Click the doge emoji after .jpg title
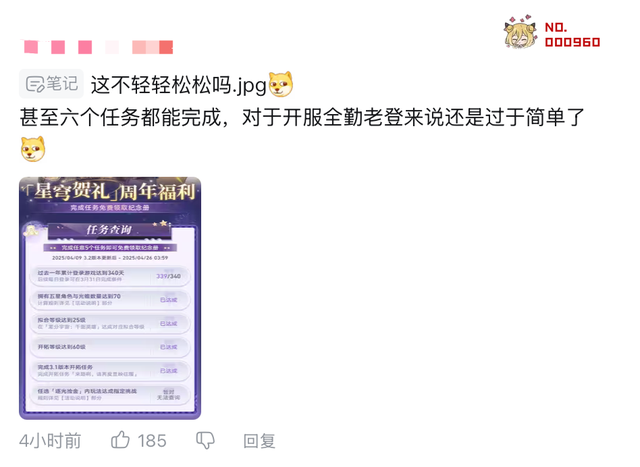This screenshot has height=467, width=640. coord(281,84)
